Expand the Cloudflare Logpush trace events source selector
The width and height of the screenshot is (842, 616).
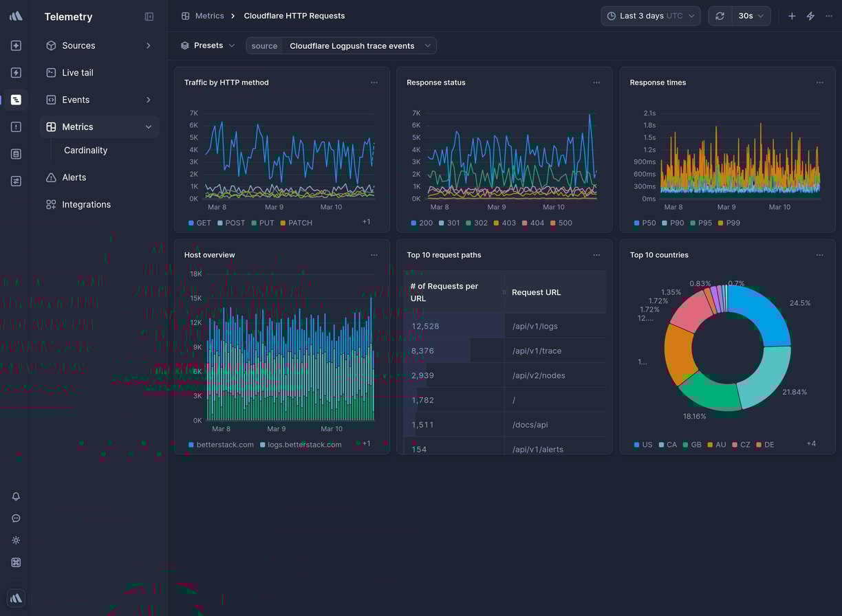click(359, 45)
